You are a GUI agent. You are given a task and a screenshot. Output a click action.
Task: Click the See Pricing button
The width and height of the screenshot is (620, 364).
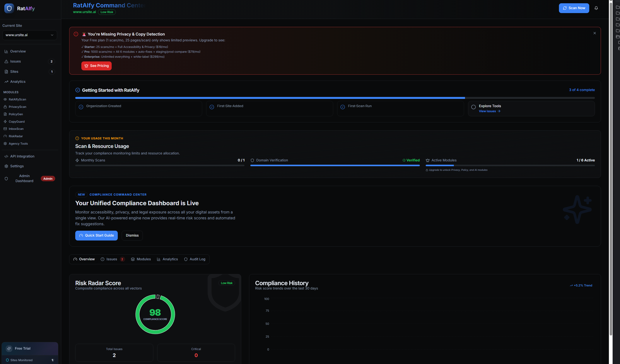tap(96, 66)
